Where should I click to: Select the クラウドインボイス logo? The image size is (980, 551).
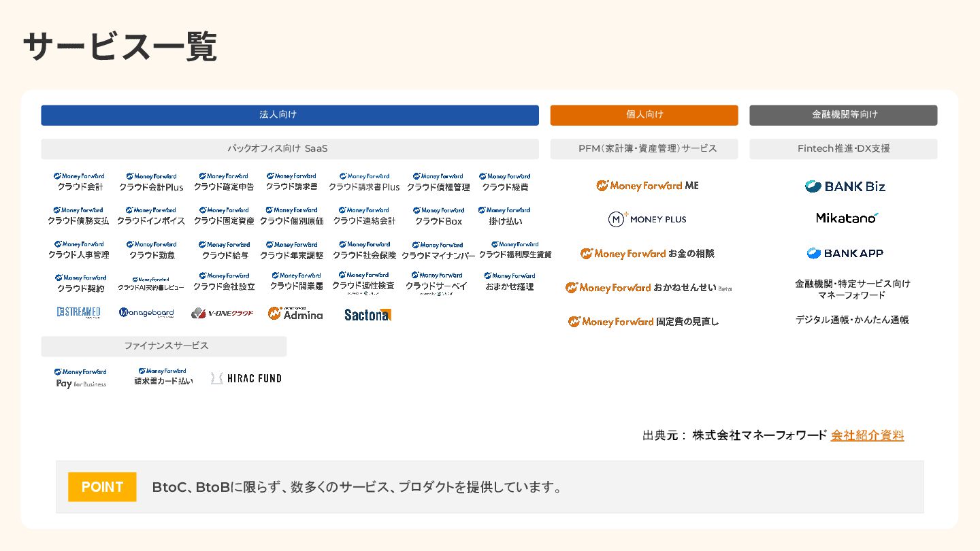[x=151, y=216]
